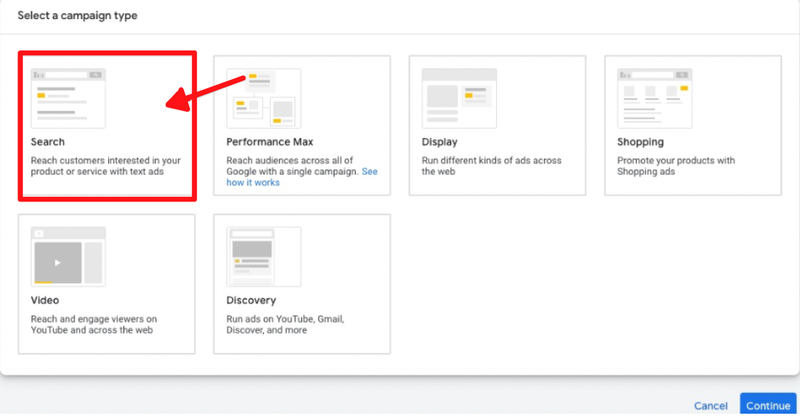Click the Performance Max illustration icon

pos(263,97)
